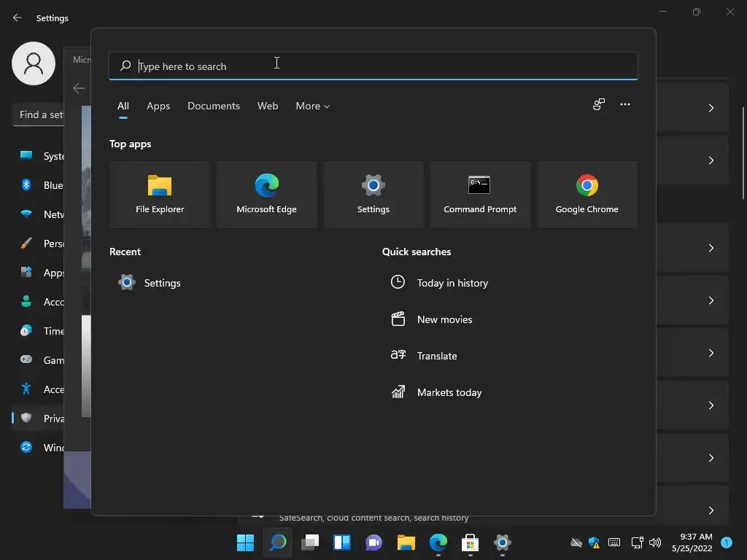Open Bluetooth in Settings sidebar
The image size is (747, 560).
38,185
